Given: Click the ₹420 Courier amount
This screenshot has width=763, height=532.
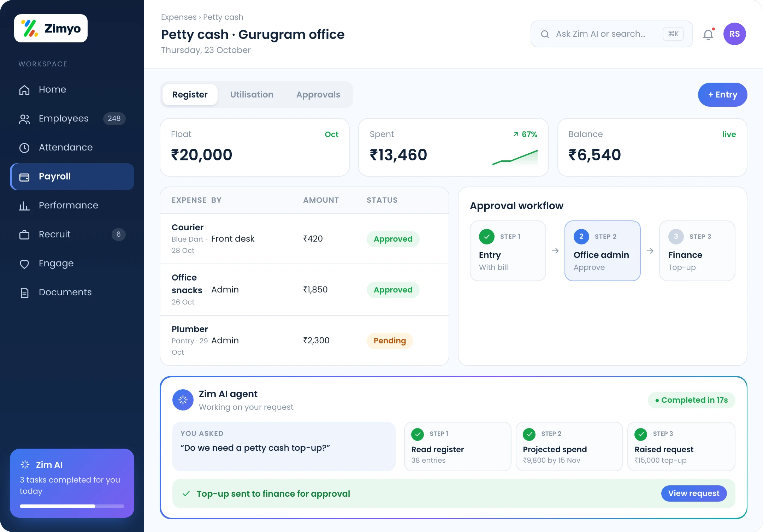Looking at the screenshot, I should pyautogui.click(x=313, y=239).
